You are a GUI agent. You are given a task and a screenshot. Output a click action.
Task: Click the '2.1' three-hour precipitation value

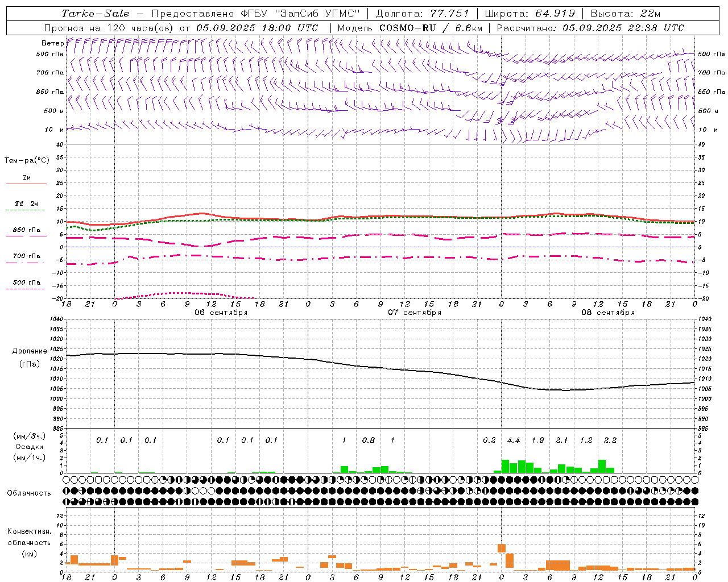(x=562, y=440)
